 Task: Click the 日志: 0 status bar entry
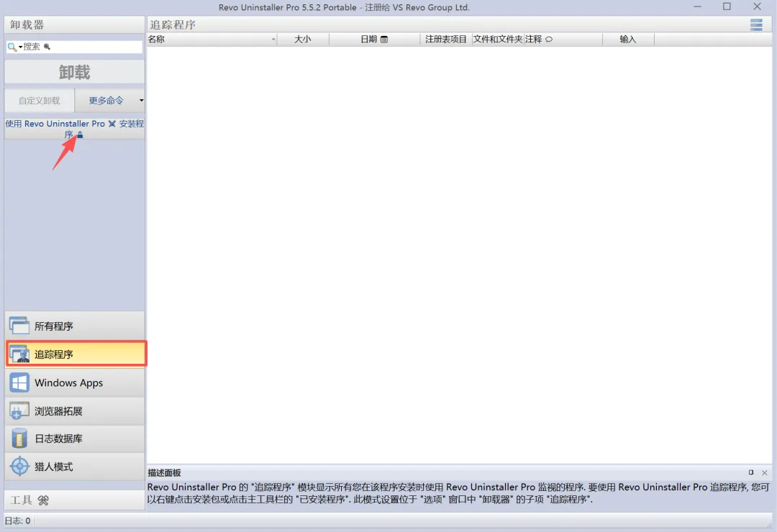click(18, 520)
